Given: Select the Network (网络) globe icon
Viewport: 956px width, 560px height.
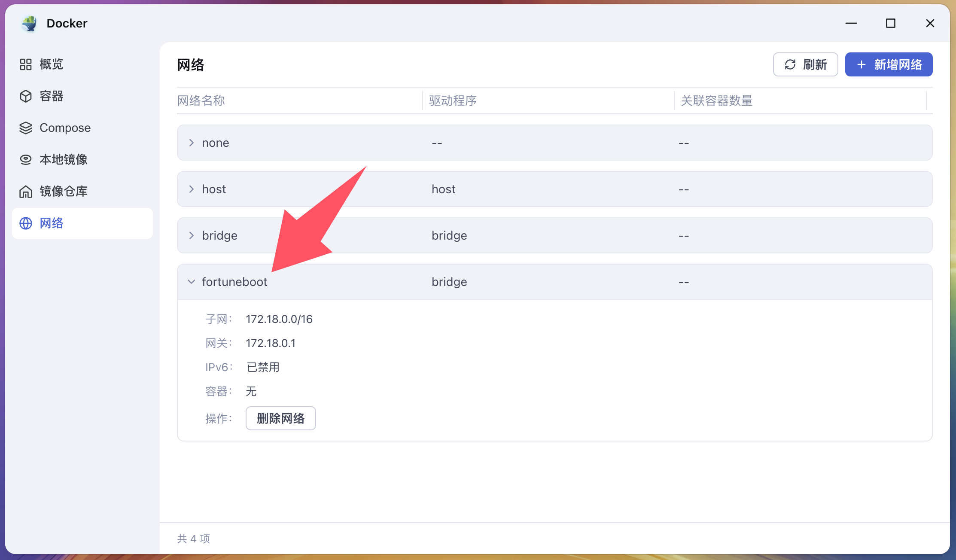Looking at the screenshot, I should [26, 223].
